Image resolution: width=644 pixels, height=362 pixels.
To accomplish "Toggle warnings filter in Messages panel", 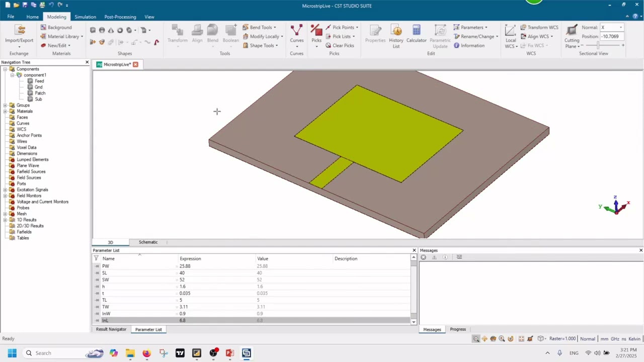I will tap(434, 257).
